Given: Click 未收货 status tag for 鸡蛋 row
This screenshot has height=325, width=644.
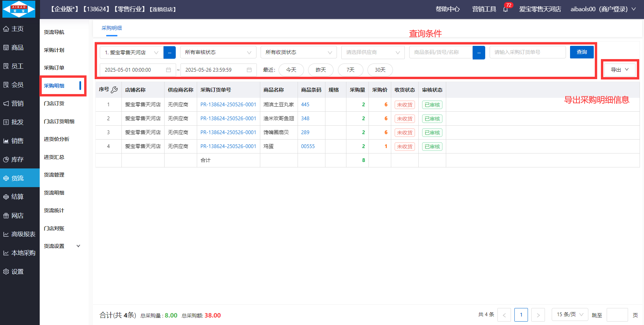Looking at the screenshot, I should pos(404,147).
